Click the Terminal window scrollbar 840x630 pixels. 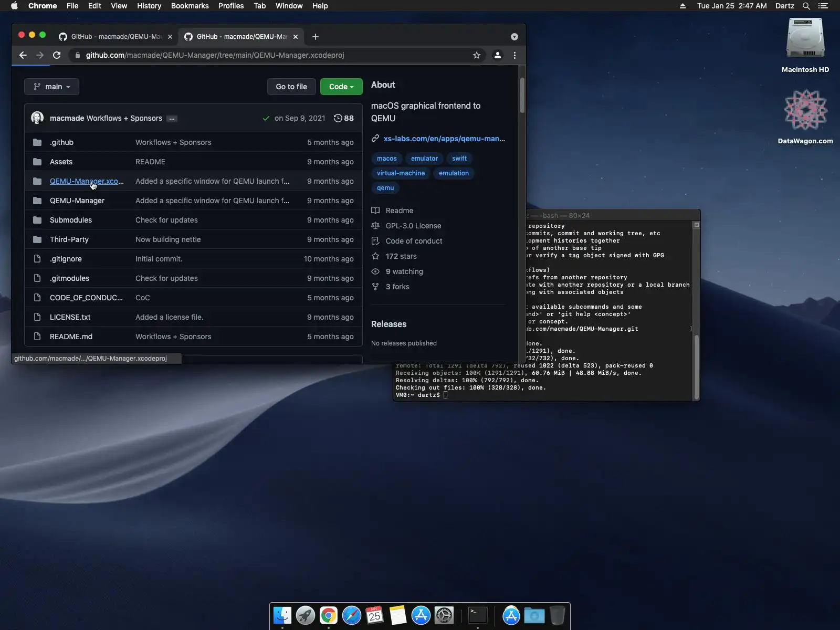tap(697, 366)
